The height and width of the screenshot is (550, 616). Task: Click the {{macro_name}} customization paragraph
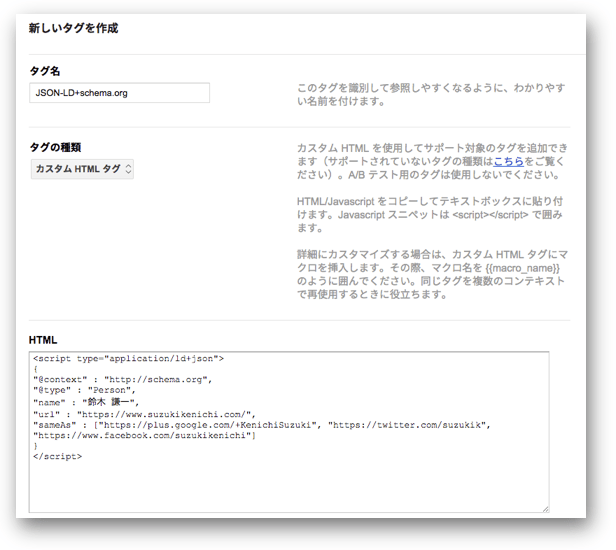pyautogui.click(x=432, y=274)
